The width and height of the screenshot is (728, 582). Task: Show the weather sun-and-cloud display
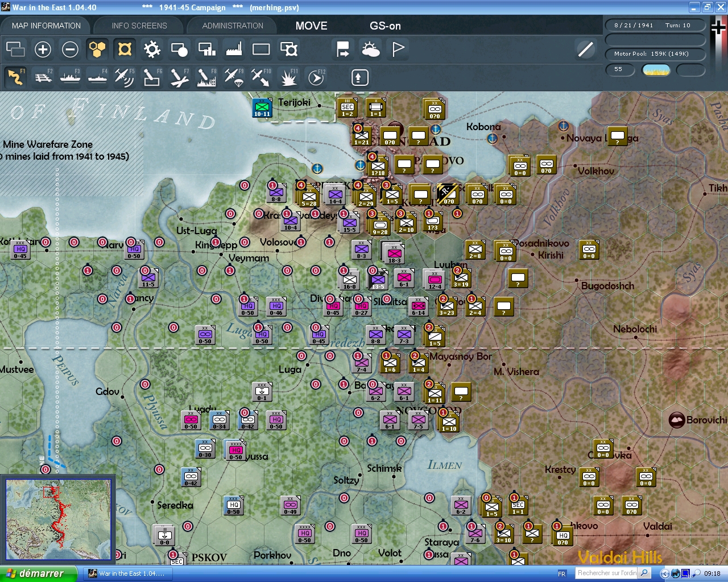(370, 49)
